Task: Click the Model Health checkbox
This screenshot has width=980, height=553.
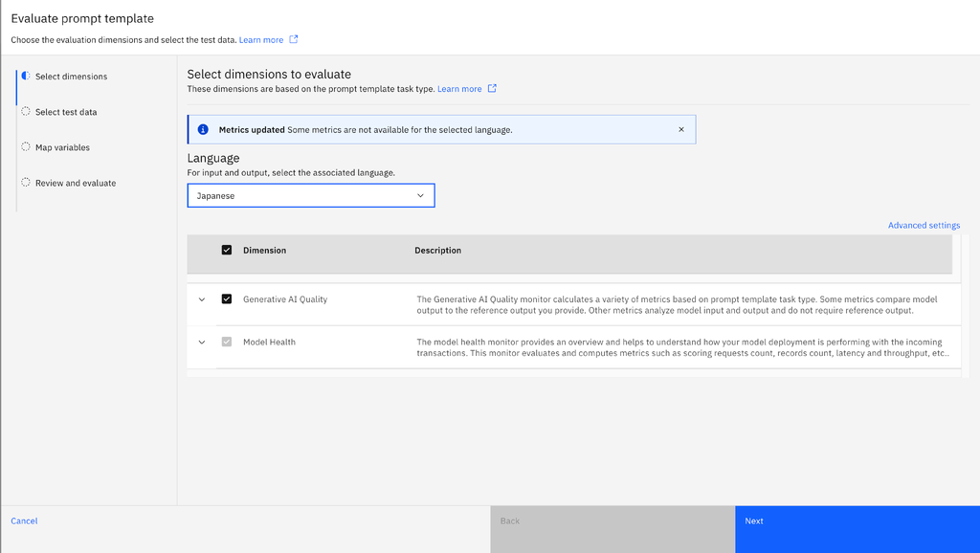Action: 227,342
